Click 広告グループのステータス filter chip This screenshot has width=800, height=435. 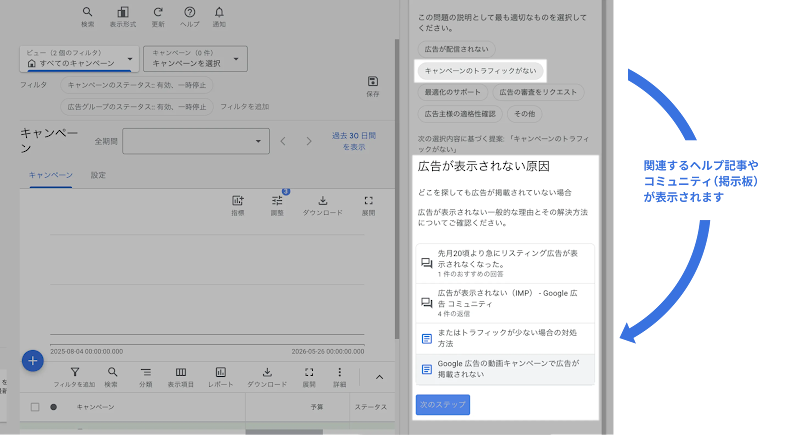(x=137, y=107)
